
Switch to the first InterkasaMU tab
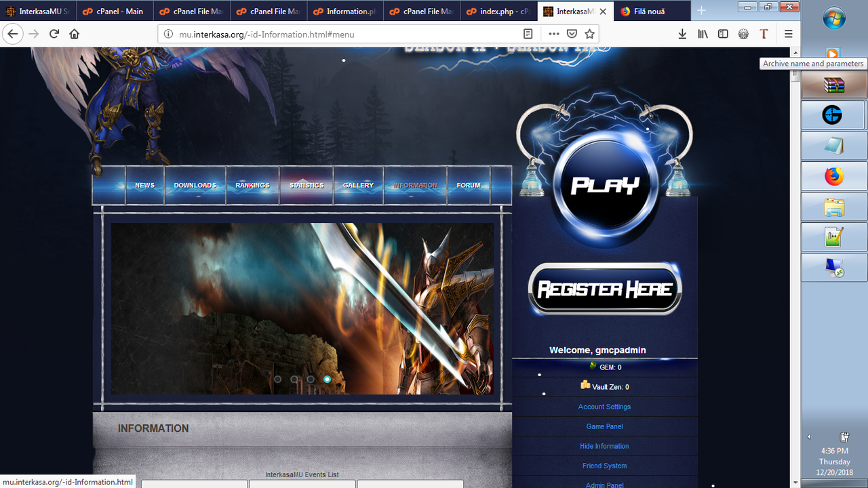pos(38,12)
